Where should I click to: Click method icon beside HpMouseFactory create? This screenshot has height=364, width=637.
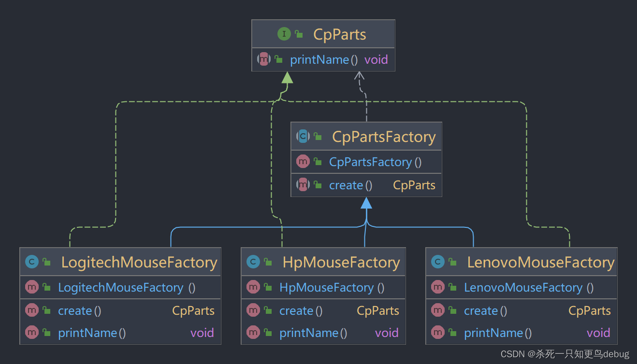253,310
